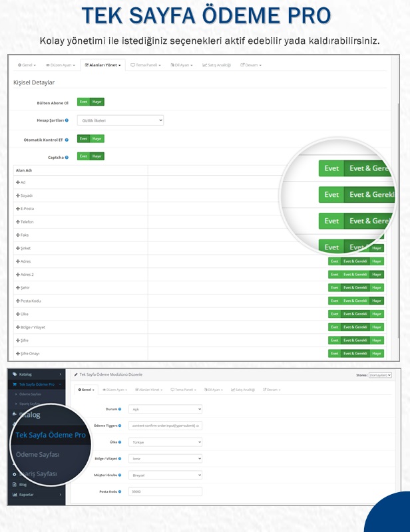Open Tema Paneli tab above Kişisel Detaylar
The width and height of the screenshot is (410, 532).
pyautogui.click(x=146, y=65)
